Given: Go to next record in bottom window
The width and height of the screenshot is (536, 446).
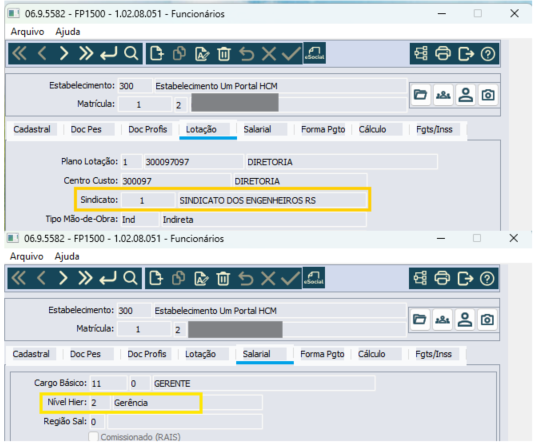Looking at the screenshot, I should tap(63, 278).
